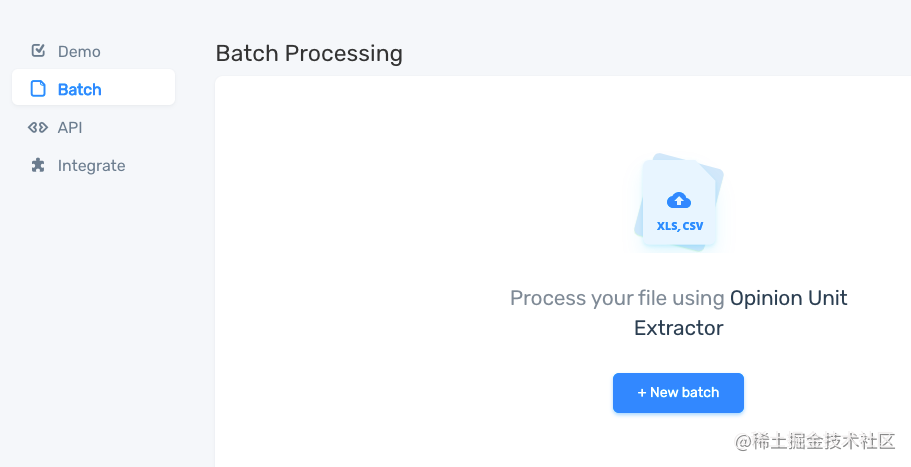Open the Integrate menu label
This screenshot has width=911, height=467.
point(91,166)
